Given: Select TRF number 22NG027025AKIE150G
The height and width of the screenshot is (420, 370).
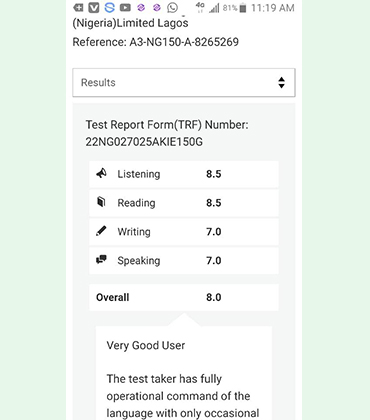Looking at the screenshot, I should click(144, 142).
